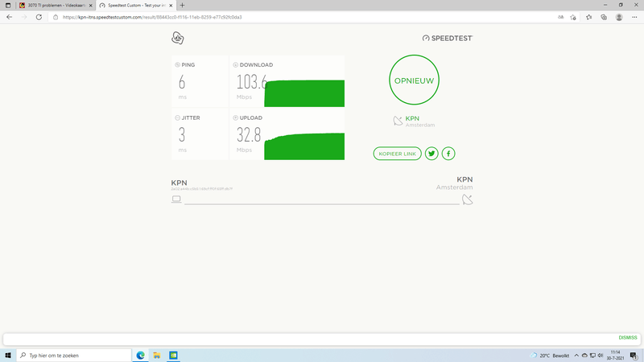Open File Explorer from taskbar
The image size is (644, 362).
point(157,356)
